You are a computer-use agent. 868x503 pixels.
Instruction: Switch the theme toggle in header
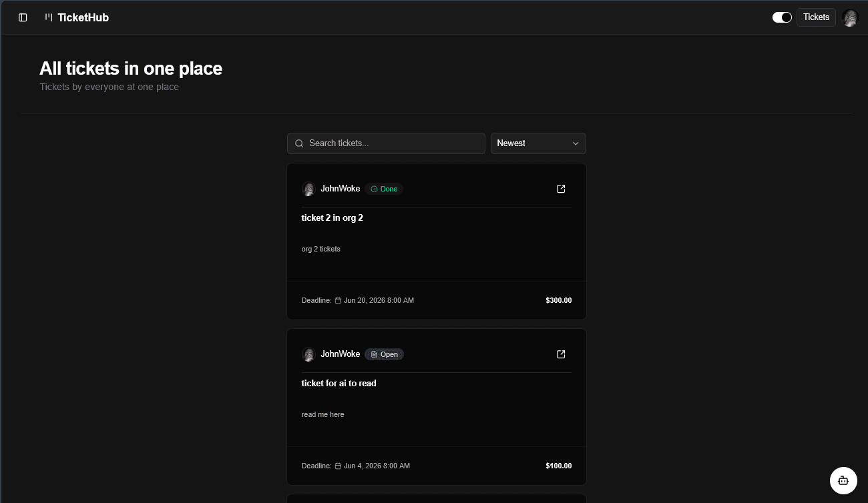(782, 17)
